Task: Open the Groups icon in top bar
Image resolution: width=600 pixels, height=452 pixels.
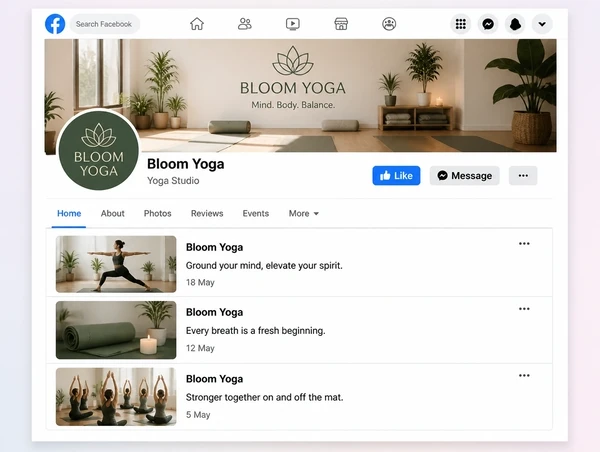Action: point(389,24)
